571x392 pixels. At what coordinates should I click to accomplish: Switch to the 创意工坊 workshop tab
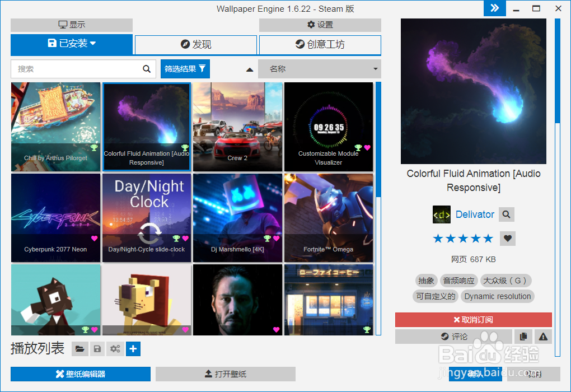point(320,44)
